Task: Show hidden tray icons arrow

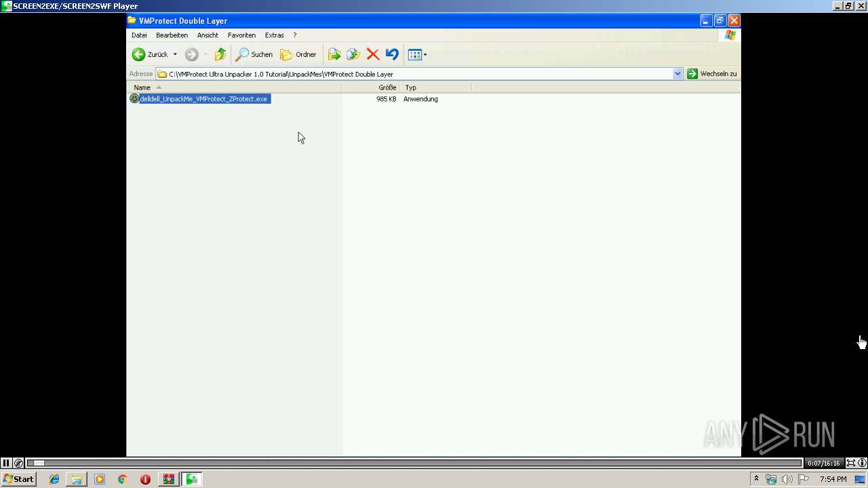Action: (x=756, y=479)
